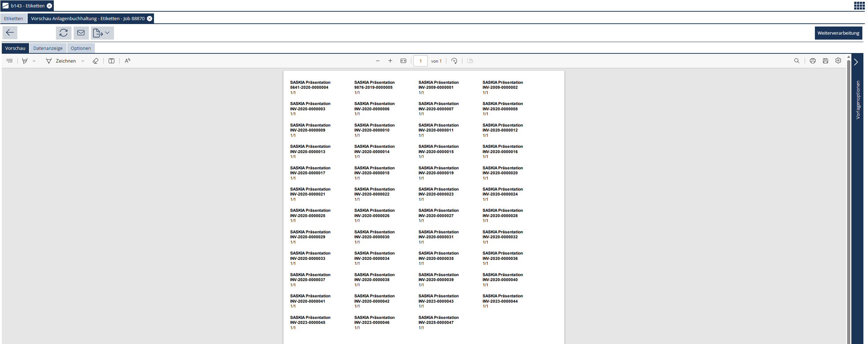Rotate the document view
868x344 pixels.
[x=454, y=61]
